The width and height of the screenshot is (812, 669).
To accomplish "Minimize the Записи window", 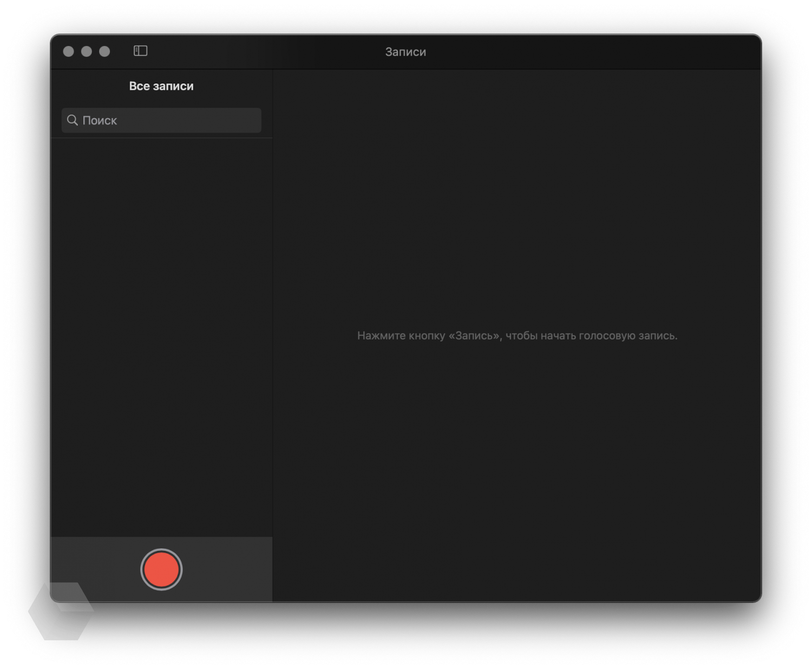I will point(87,51).
